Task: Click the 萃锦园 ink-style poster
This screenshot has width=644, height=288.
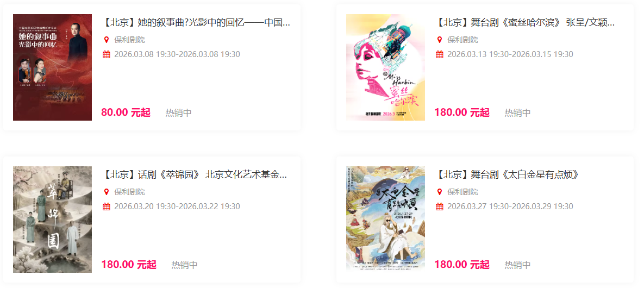Action: pos(53,220)
